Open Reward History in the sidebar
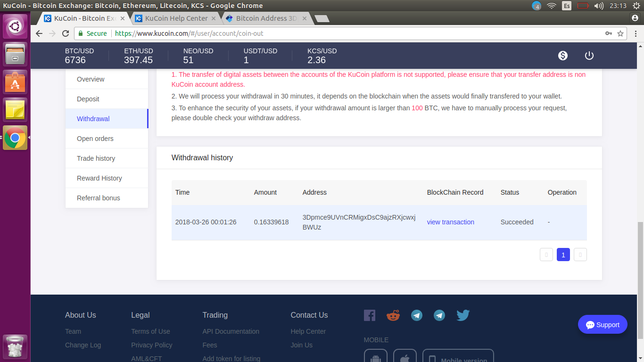 coord(107,178)
